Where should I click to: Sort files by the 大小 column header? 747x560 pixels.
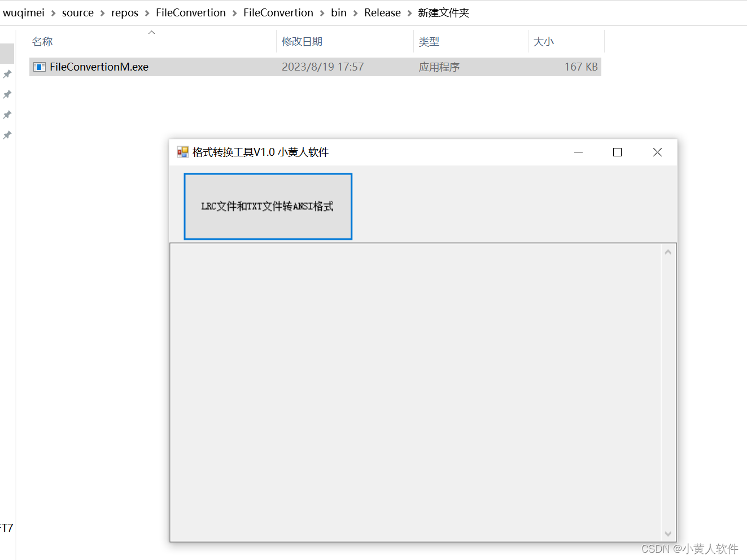pyautogui.click(x=544, y=41)
